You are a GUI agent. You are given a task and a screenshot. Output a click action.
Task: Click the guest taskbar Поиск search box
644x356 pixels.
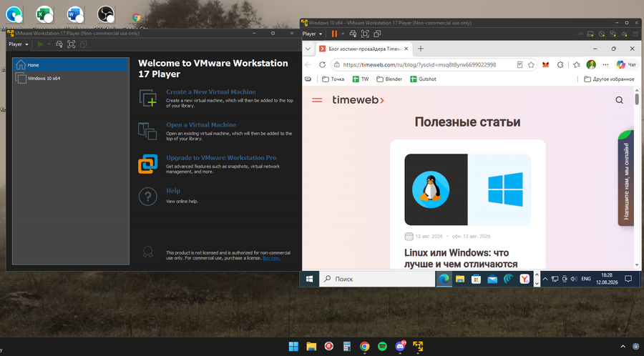(x=377, y=279)
